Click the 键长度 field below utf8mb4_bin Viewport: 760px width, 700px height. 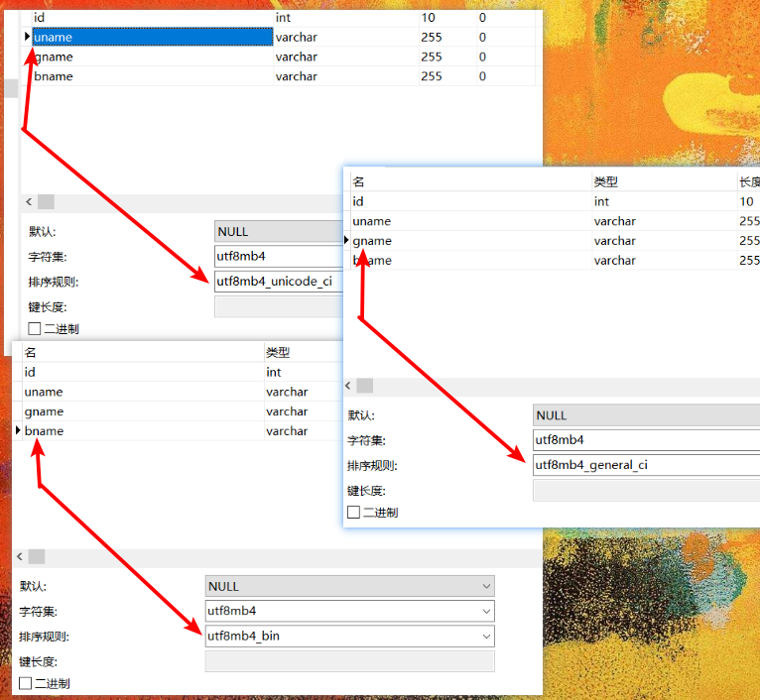point(349,661)
